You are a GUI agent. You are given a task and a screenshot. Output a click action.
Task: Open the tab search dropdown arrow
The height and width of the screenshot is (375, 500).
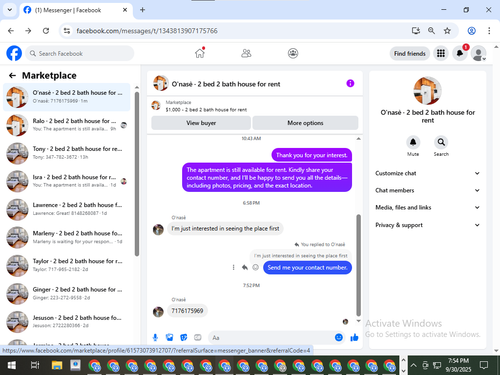(x=10, y=10)
